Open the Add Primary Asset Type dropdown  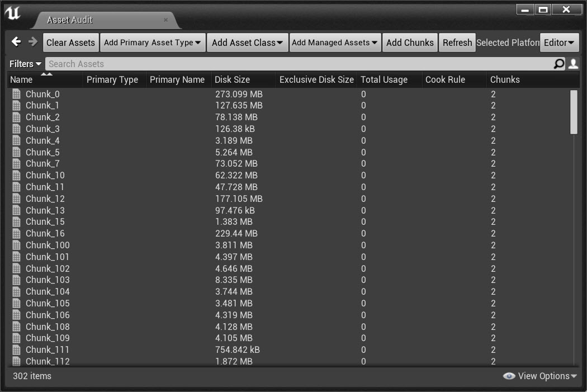click(x=152, y=42)
